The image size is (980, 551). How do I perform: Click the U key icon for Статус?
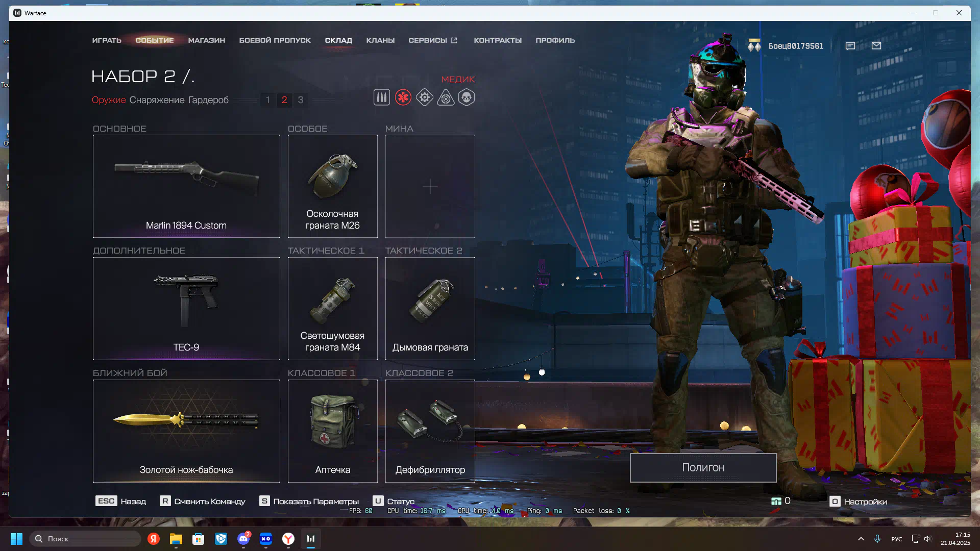pyautogui.click(x=378, y=501)
